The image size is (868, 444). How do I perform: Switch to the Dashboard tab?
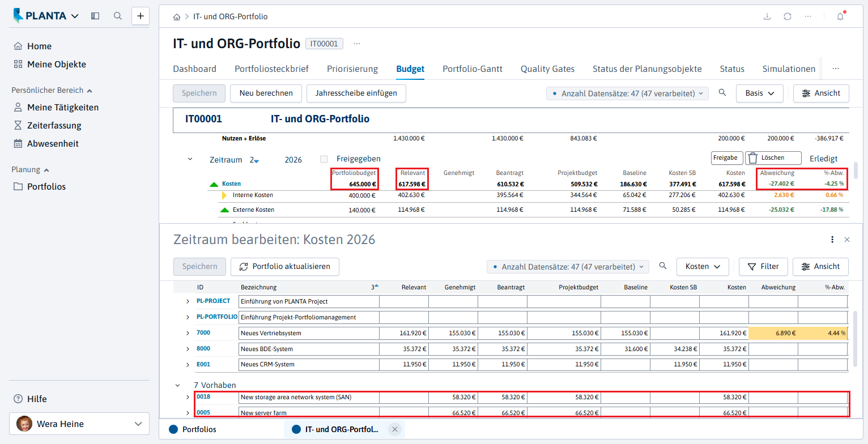194,69
